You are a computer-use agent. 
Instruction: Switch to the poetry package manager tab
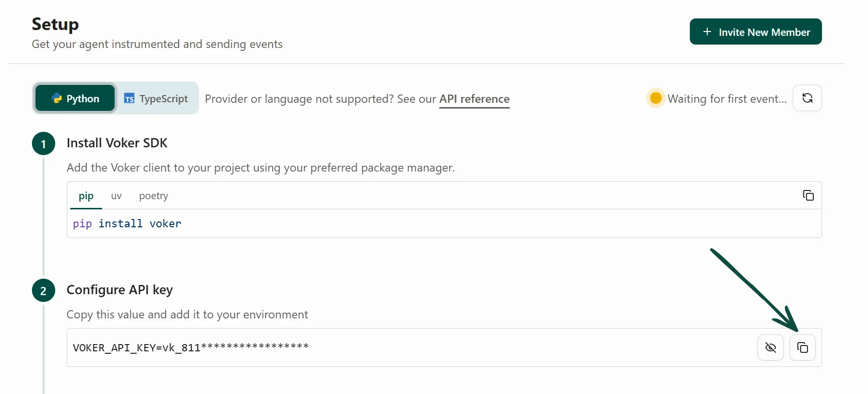[153, 196]
